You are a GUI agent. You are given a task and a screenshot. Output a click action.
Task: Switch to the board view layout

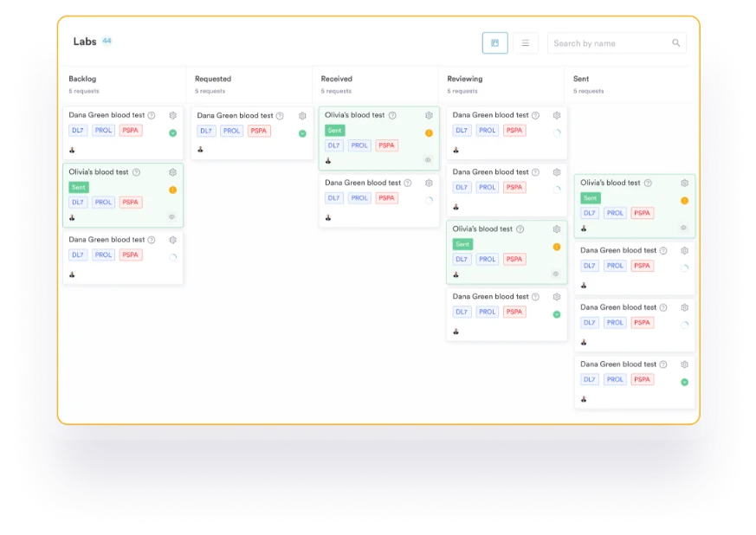click(x=494, y=43)
